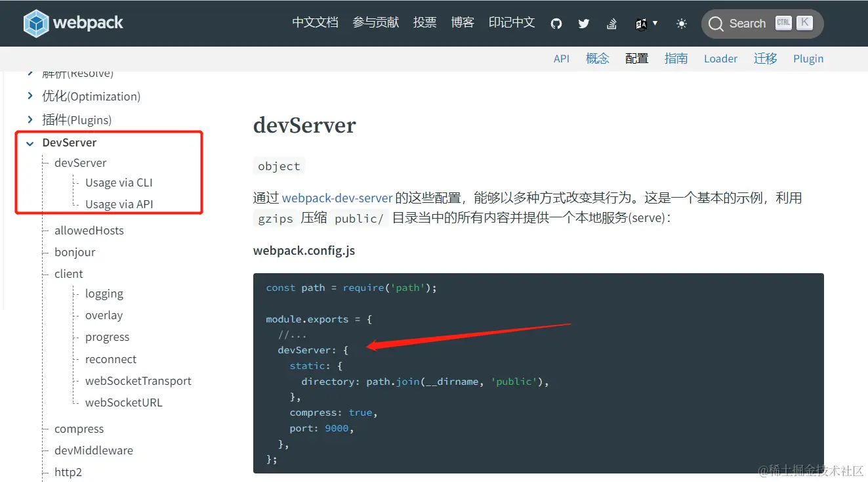Click the webpack.config.js filename label
Image resolution: width=868 pixels, height=482 pixels.
click(304, 251)
